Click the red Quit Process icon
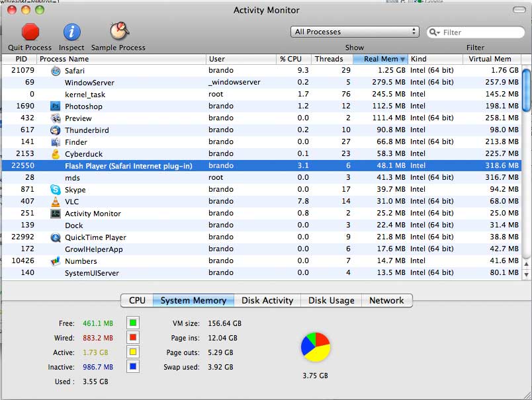The image size is (532, 400). coord(30,32)
